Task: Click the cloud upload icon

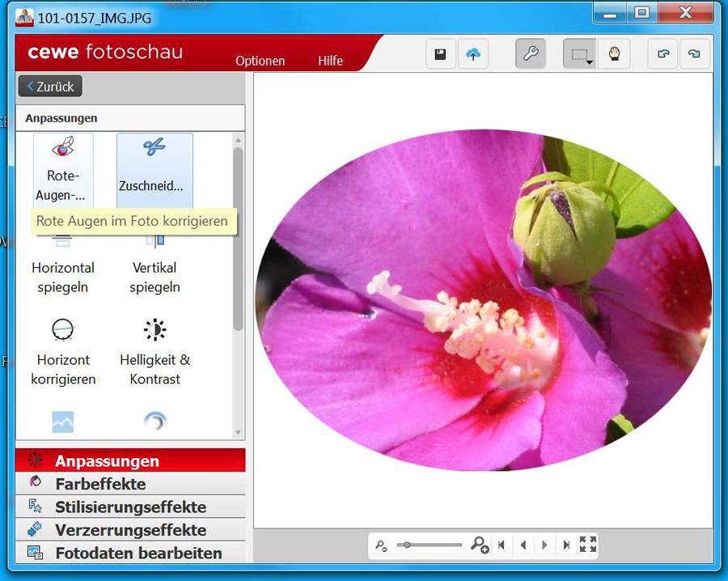Action: pos(473,54)
